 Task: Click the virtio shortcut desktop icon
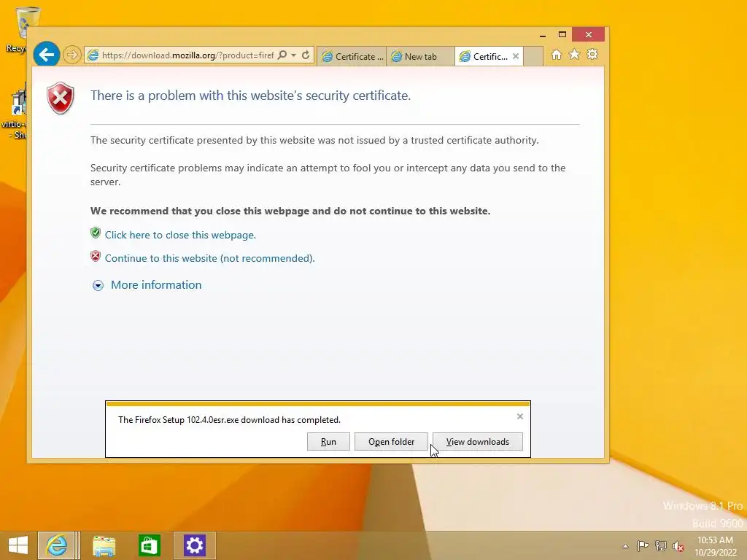point(16,112)
